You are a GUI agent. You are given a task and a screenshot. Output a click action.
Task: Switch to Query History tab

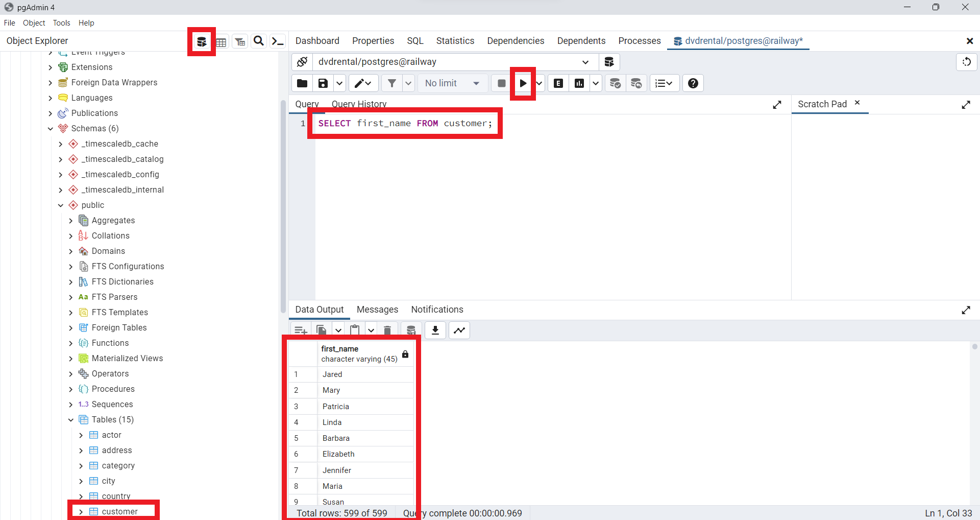coord(359,104)
